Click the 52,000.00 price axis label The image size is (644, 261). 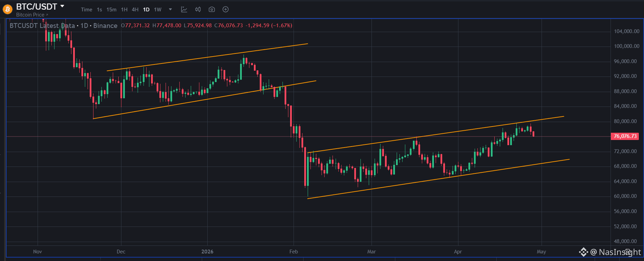click(625, 227)
